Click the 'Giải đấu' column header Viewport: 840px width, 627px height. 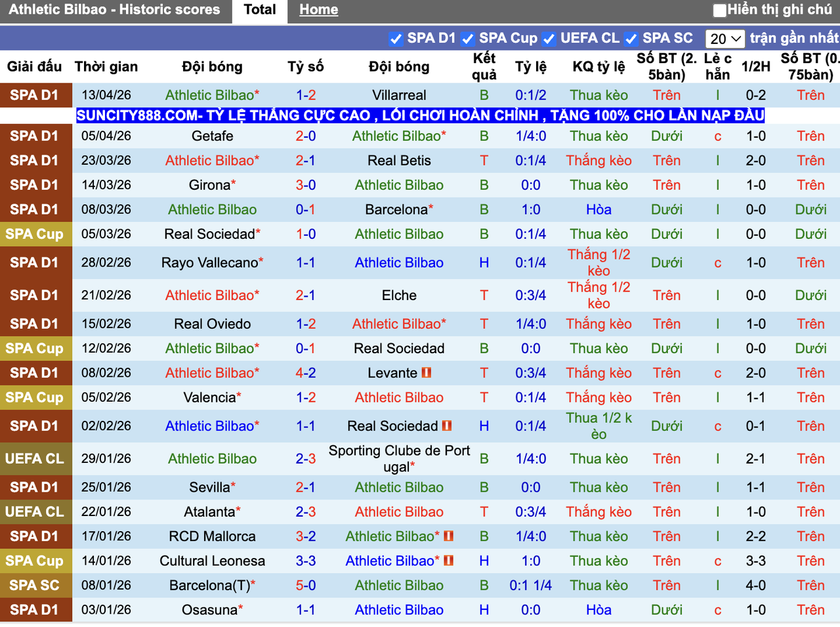[34, 66]
